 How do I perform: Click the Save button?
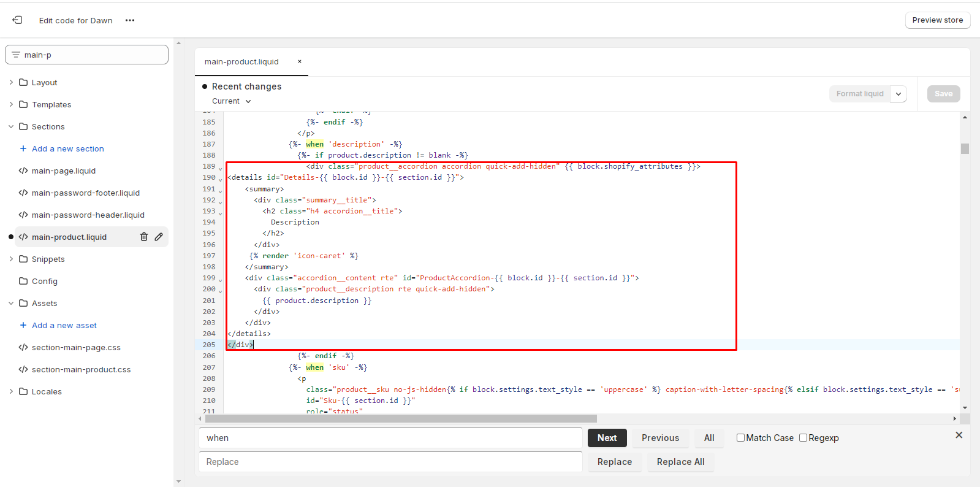coord(944,94)
